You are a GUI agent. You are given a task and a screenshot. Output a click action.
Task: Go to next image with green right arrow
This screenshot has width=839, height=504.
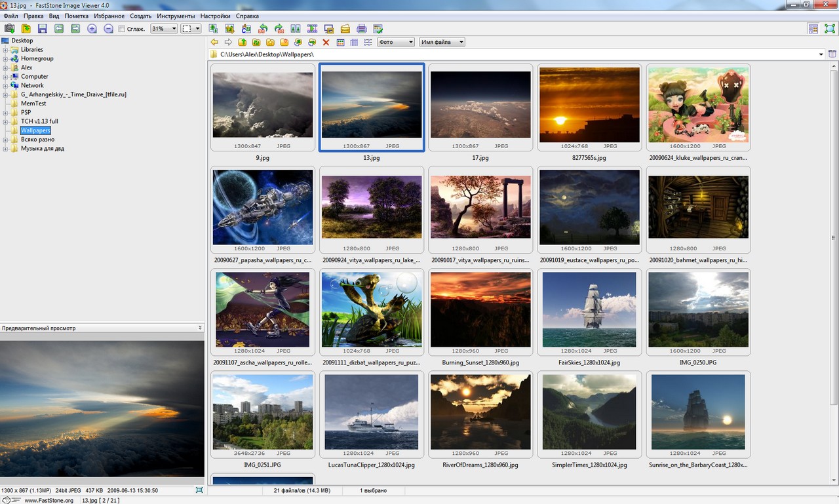click(x=75, y=28)
